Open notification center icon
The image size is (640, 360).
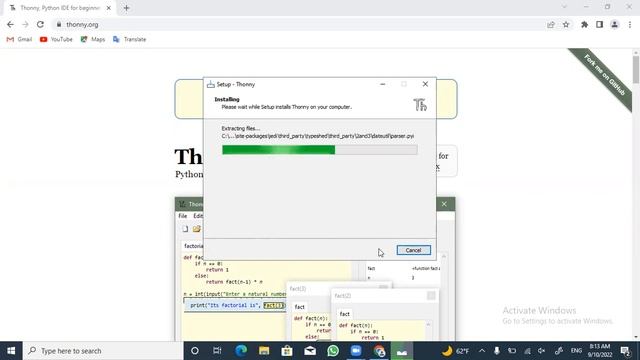coord(625,351)
